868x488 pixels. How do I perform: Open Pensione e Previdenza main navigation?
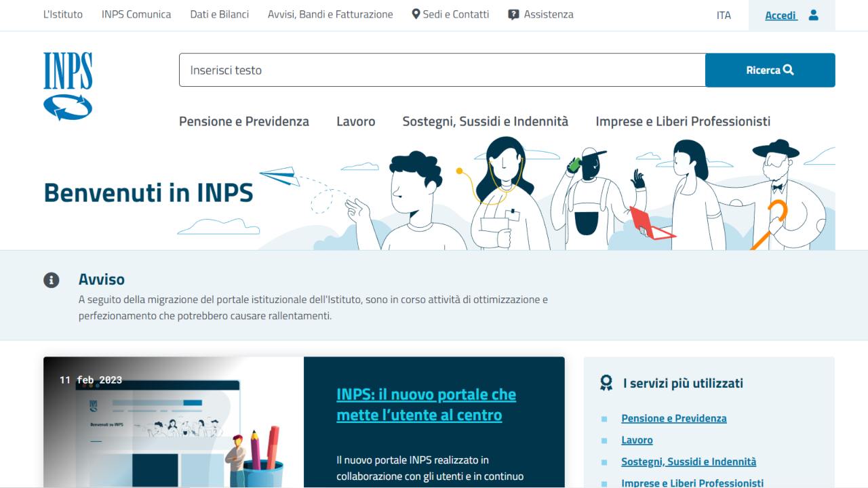pyautogui.click(x=244, y=121)
